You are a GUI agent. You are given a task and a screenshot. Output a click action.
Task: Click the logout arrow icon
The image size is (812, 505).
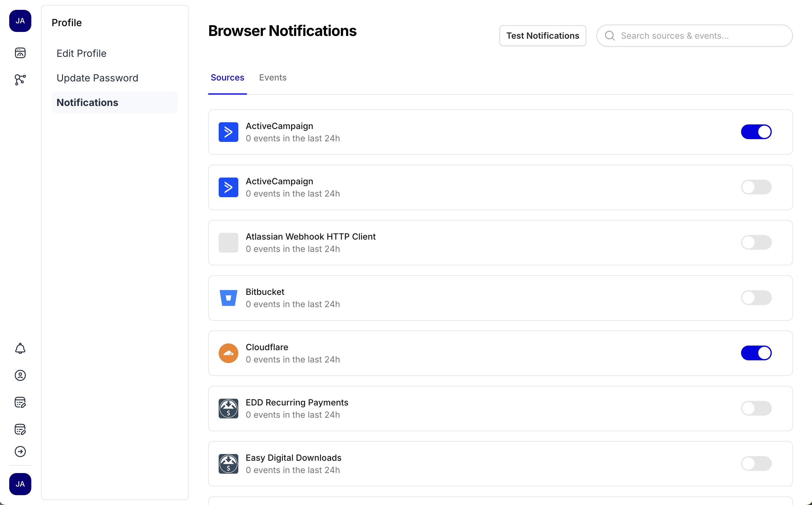click(x=20, y=452)
